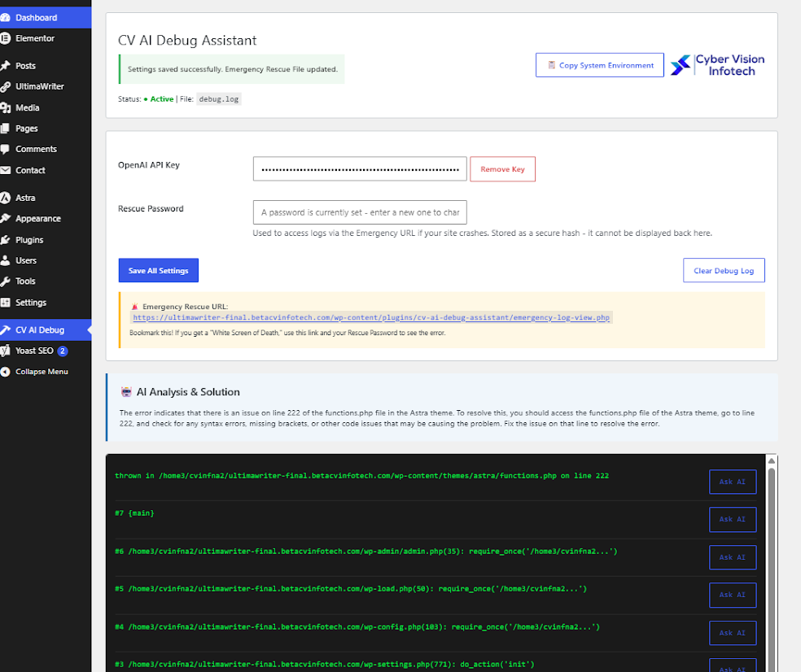801x672 pixels.
Task: Click Copy System Environment button
Action: (x=600, y=65)
